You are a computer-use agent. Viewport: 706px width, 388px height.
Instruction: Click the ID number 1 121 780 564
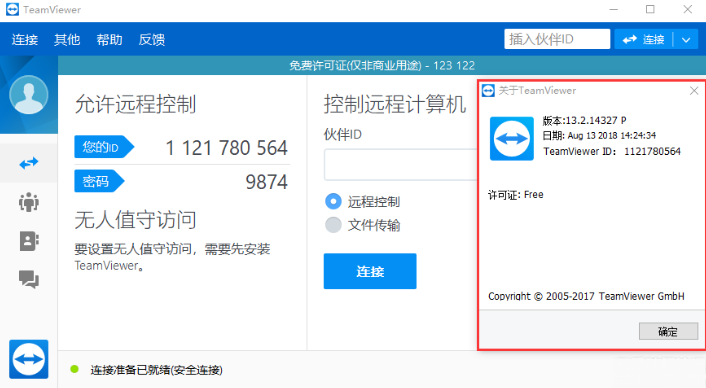click(x=226, y=148)
